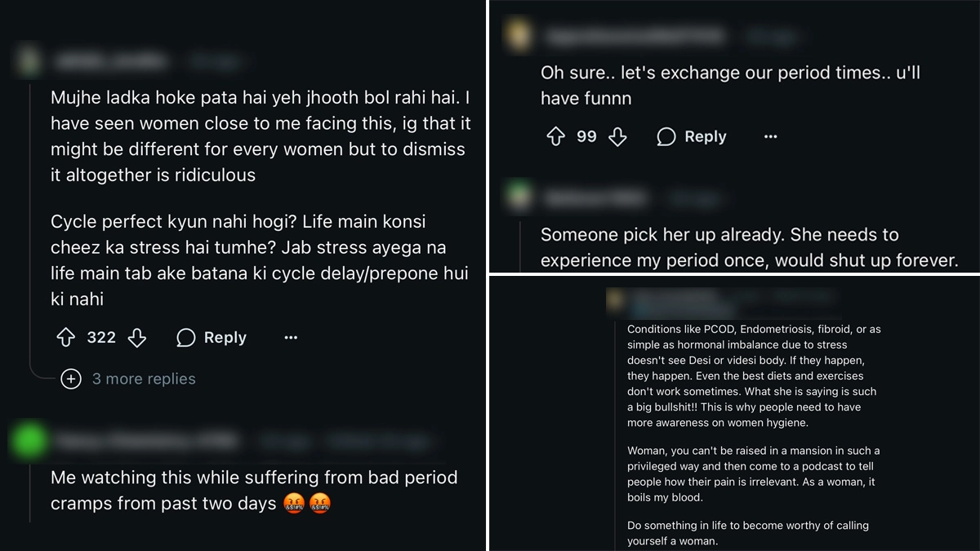Open the blurred avatar above the 'Conditions like PCOD' comment
The image size is (980, 551).
click(618, 302)
